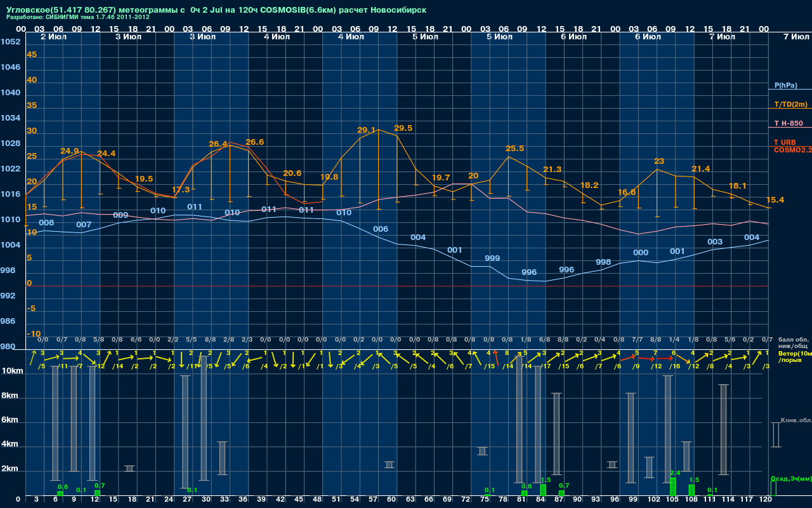This screenshot has width=812, height=508.
Task: Click hour 120 on the bottom axis
Action: click(765, 500)
